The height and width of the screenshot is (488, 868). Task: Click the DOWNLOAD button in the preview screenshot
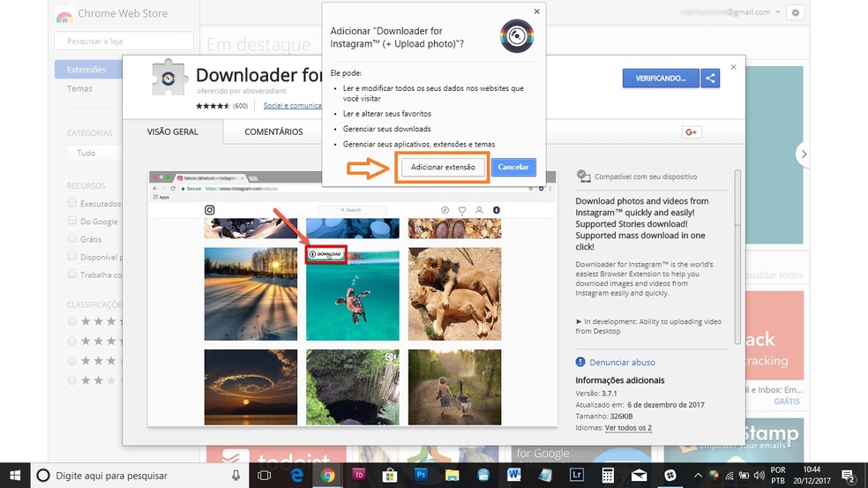click(x=326, y=254)
